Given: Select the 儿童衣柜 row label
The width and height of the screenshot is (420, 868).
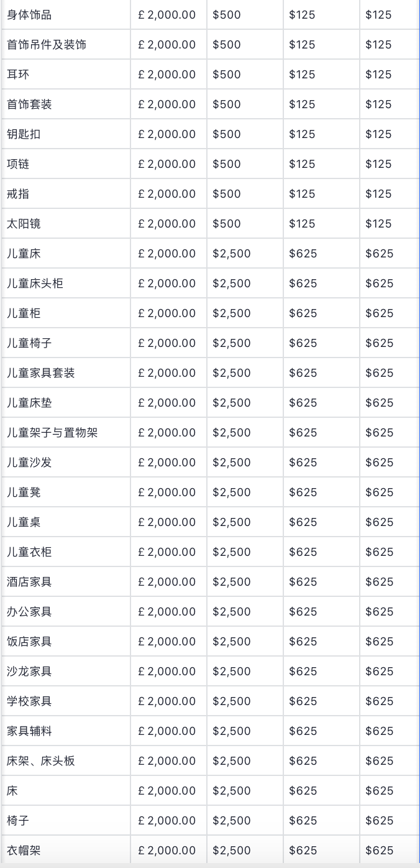Looking at the screenshot, I should 29,552.
